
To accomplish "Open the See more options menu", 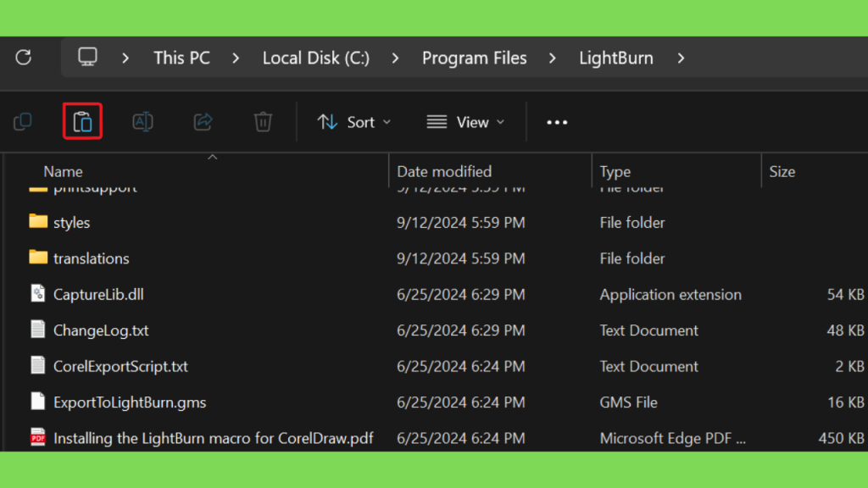I will click(557, 122).
